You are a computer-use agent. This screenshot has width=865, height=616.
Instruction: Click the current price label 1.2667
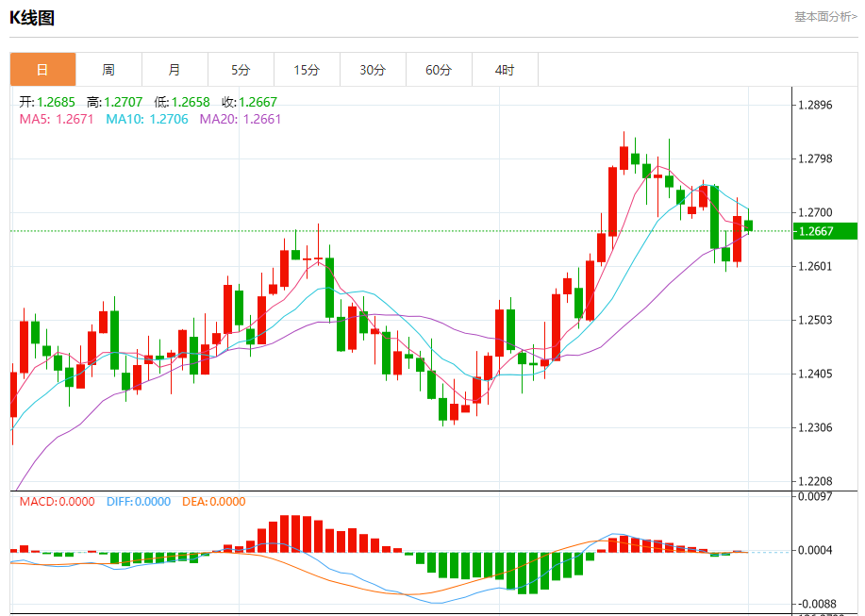point(824,231)
